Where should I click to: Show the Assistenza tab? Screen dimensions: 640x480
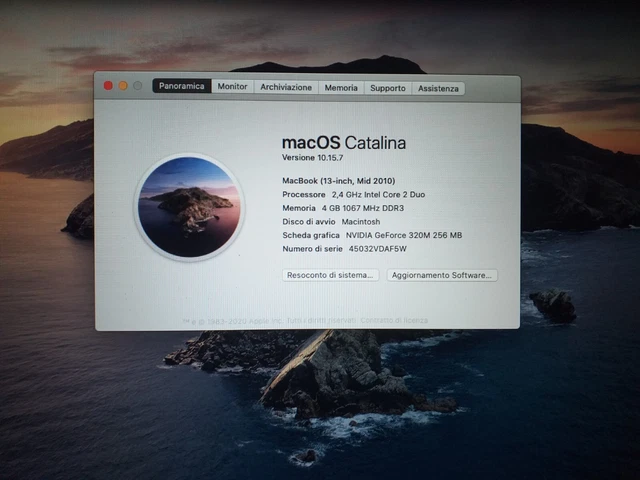point(438,89)
